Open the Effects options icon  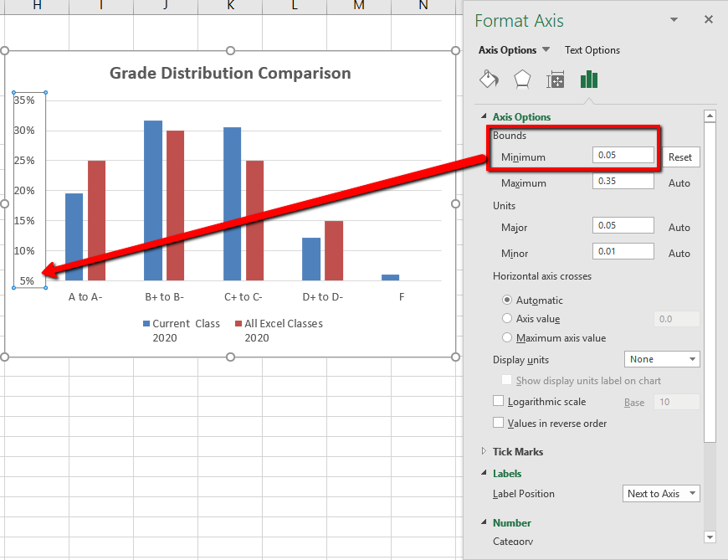[521, 78]
